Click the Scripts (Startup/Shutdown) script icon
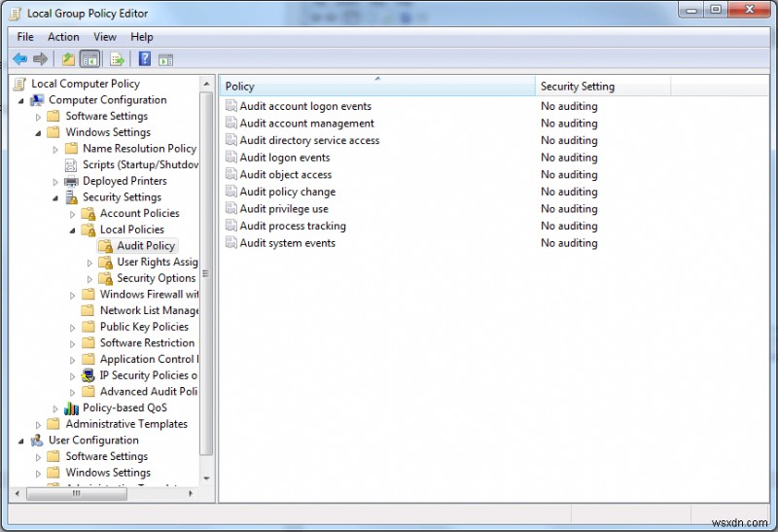The image size is (778, 532). [x=71, y=165]
